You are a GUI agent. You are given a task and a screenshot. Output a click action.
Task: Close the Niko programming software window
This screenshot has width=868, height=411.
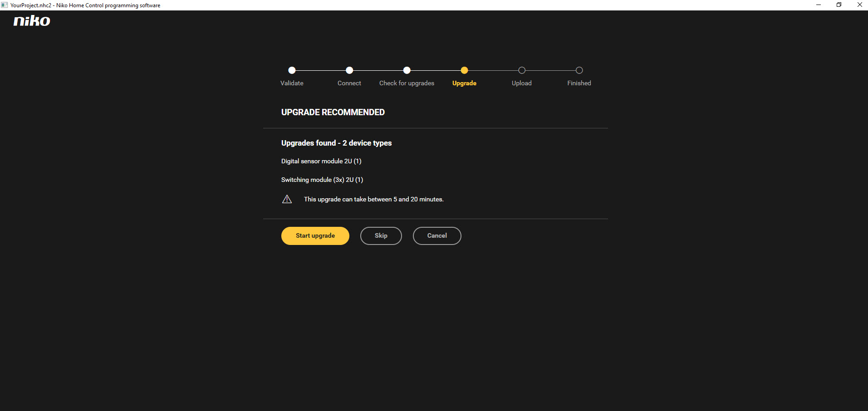pos(859,5)
